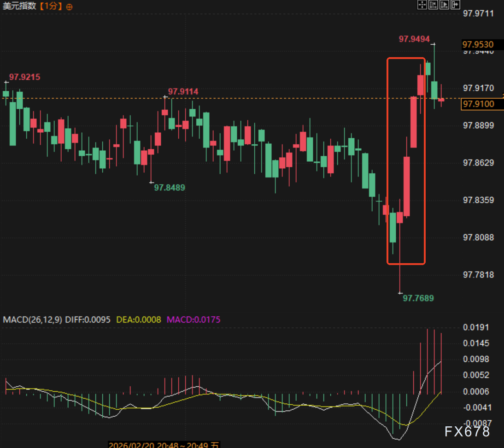Change the 【1分】 chart period label
504x448 pixels.
coord(51,6)
